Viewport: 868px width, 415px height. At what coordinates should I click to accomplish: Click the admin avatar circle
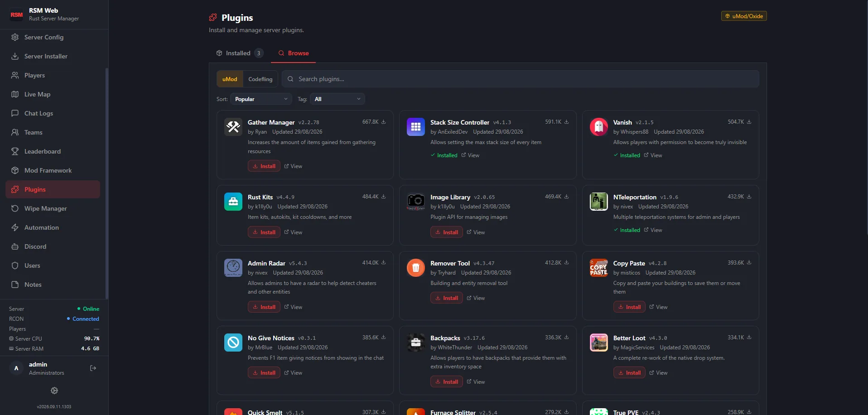point(16,368)
